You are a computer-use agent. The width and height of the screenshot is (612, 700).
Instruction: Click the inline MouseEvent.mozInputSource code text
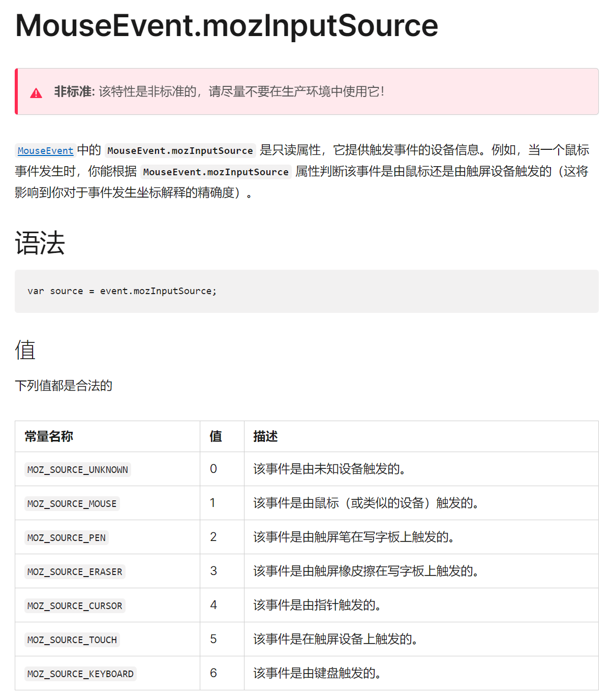tap(179, 150)
